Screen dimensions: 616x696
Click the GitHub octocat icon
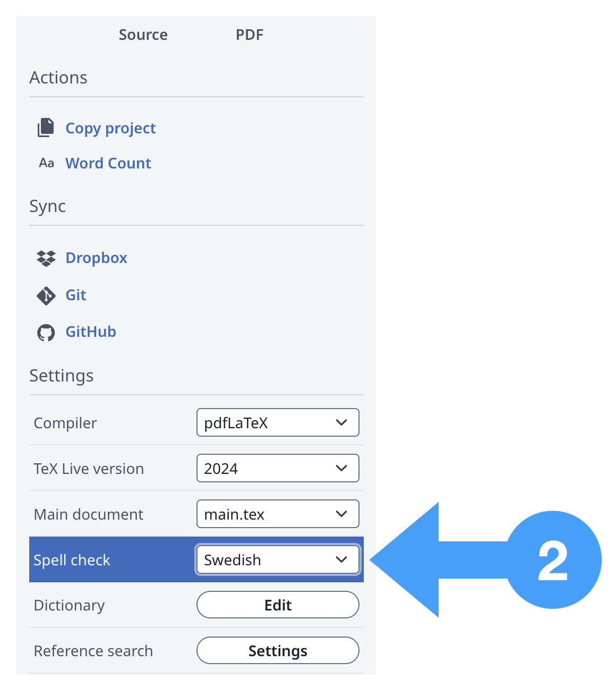point(46,333)
